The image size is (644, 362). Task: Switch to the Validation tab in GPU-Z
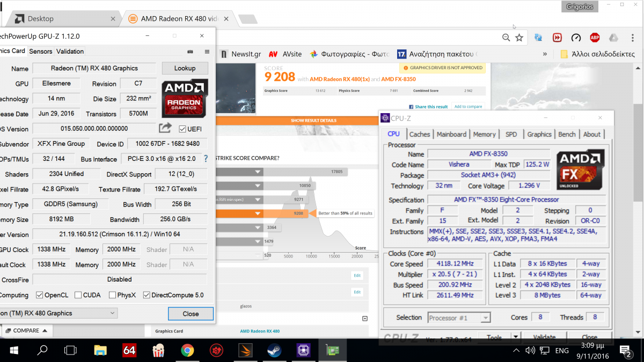click(70, 51)
